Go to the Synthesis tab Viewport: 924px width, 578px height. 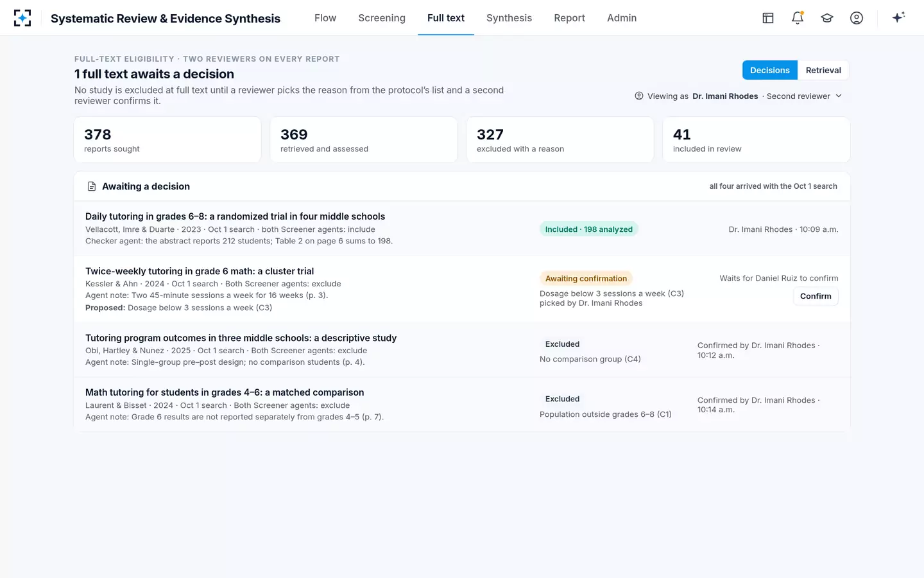pyautogui.click(x=509, y=18)
